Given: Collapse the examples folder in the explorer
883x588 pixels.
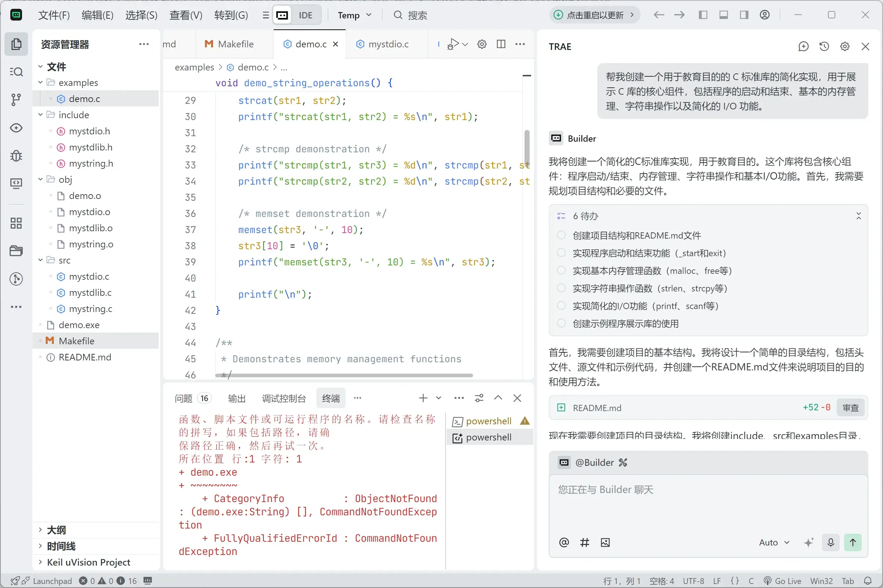Looking at the screenshot, I should pos(40,83).
